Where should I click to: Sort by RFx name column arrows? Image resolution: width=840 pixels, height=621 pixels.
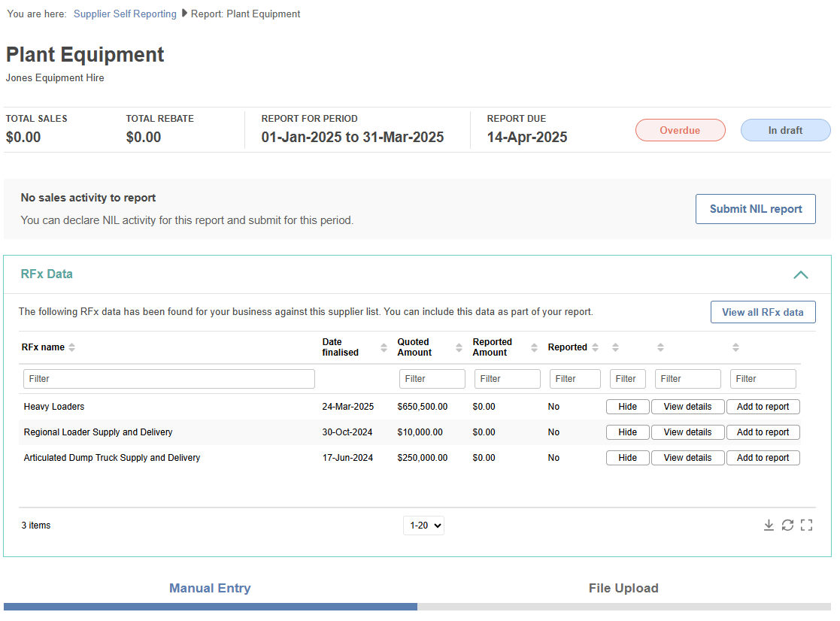coord(72,347)
